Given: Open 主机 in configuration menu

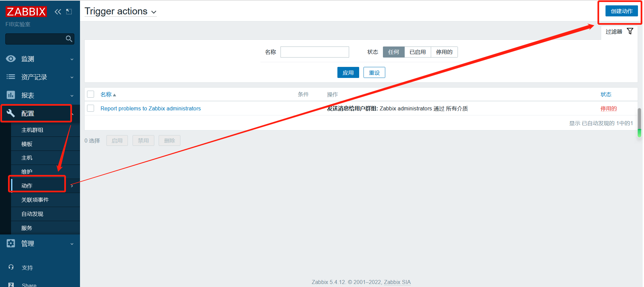Looking at the screenshot, I should (46, 158).
